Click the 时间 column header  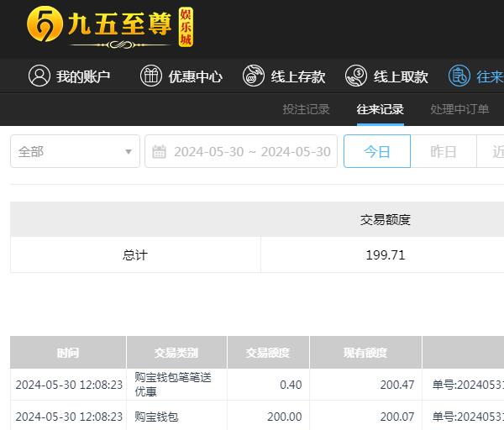coord(68,353)
